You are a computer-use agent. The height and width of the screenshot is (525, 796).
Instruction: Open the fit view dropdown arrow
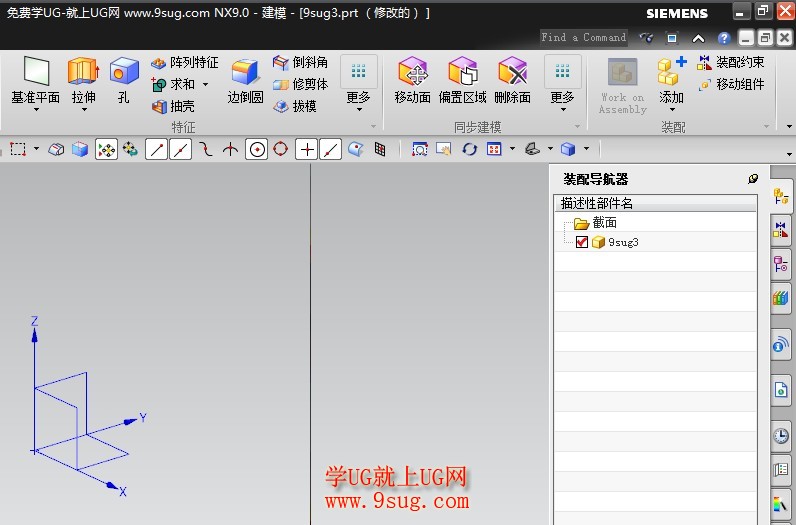[512, 149]
